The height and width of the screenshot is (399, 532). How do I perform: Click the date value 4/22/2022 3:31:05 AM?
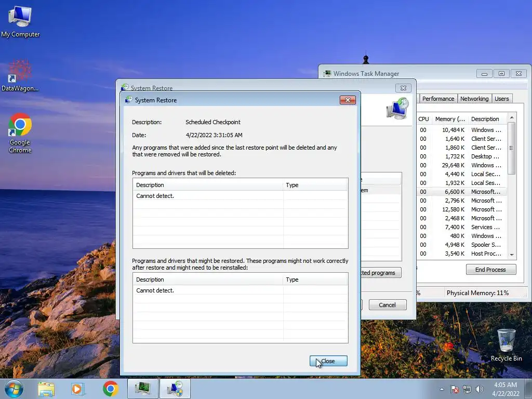pos(214,135)
